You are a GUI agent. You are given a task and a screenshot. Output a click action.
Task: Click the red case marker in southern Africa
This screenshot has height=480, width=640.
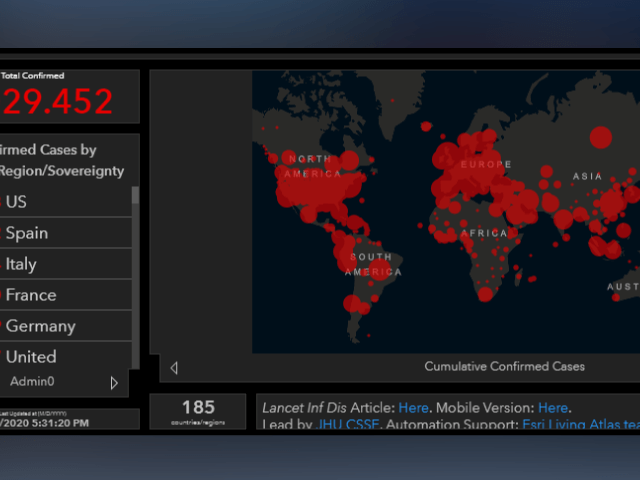(485, 293)
